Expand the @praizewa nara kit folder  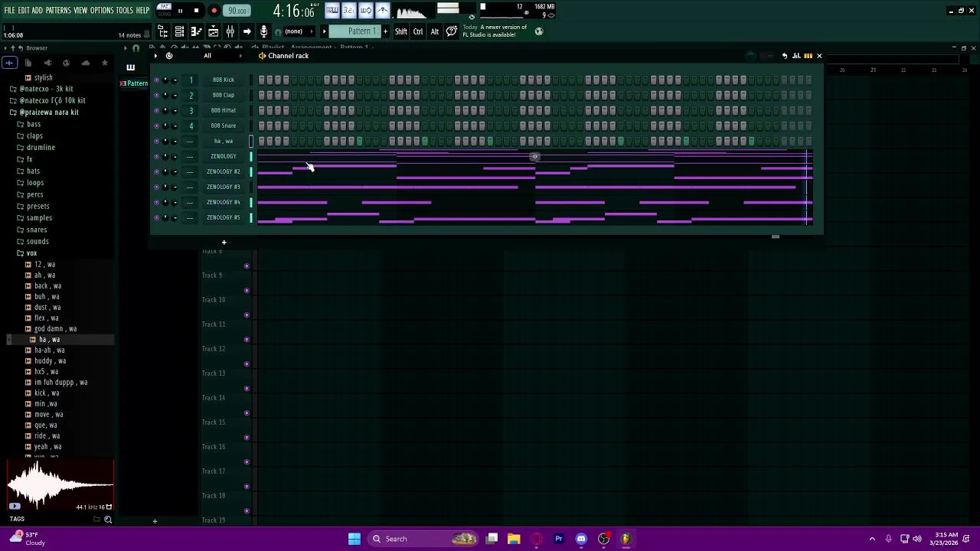coord(49,112)
